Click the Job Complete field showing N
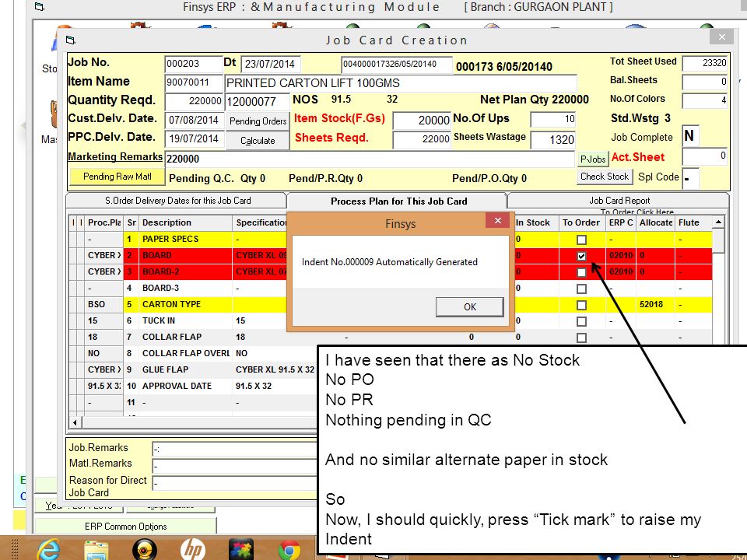The image size is (747, 560). tap(690, 136)
